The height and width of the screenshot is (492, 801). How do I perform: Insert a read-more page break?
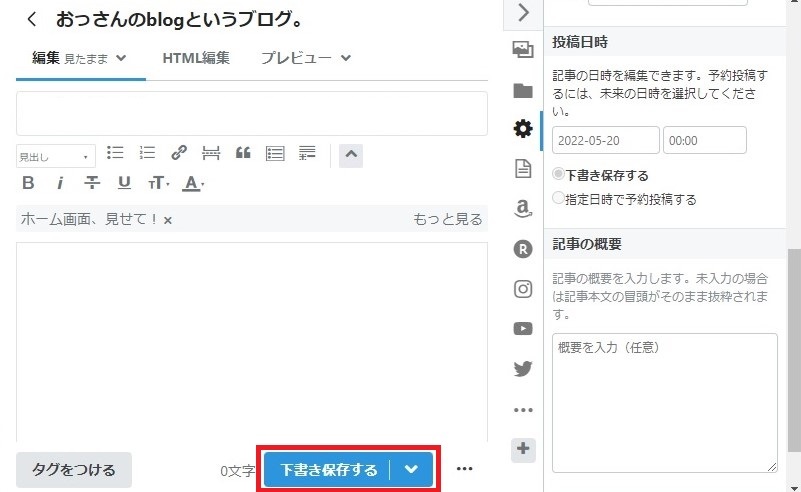click(211, 152)
